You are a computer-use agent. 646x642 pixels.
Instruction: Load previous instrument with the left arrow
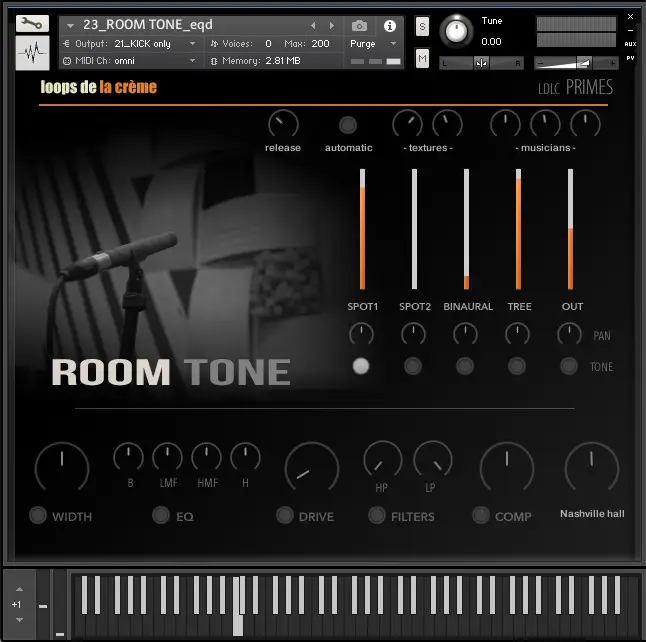tap(313, 26)
